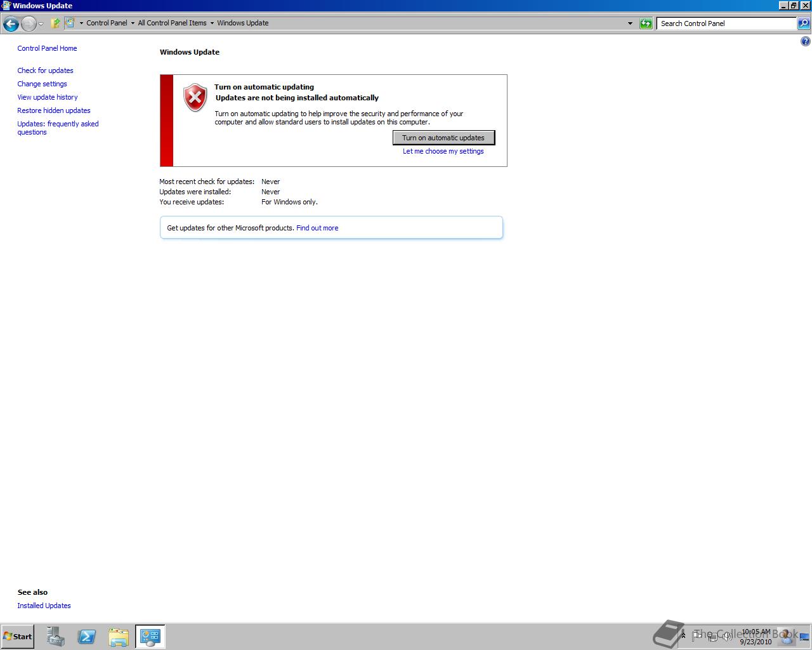The height and width of the screenshot is (650, 812).
Task: Click Restore hidden updates link
Action: point(54,110)
